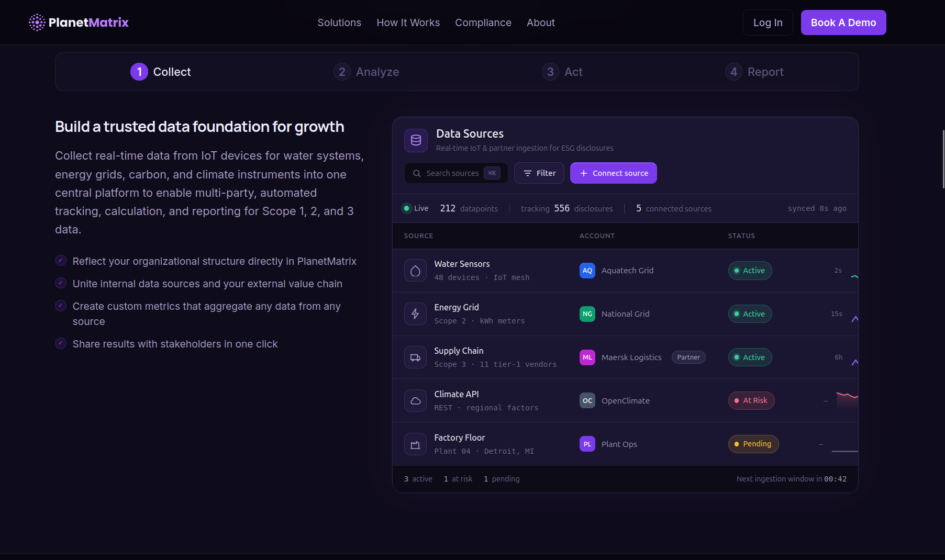
Task: Click the SOURCE column header
Action: click(419, 236)
